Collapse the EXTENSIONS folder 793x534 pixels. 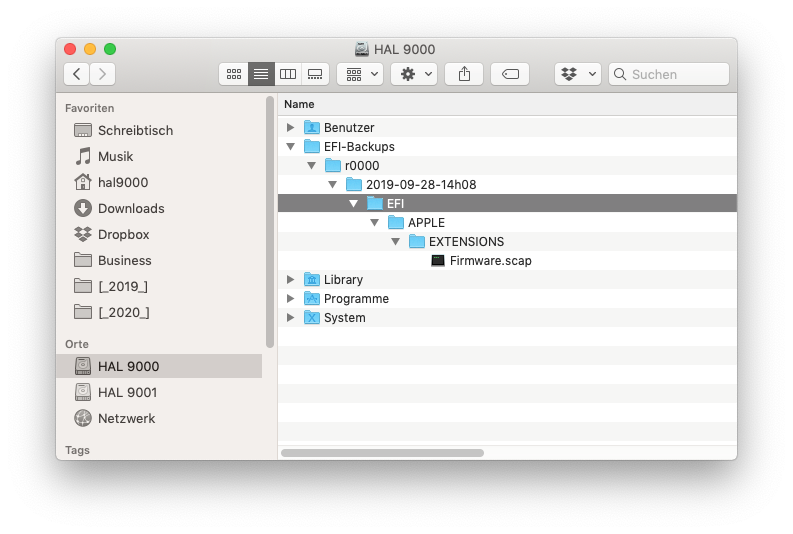tap(395, 242)
